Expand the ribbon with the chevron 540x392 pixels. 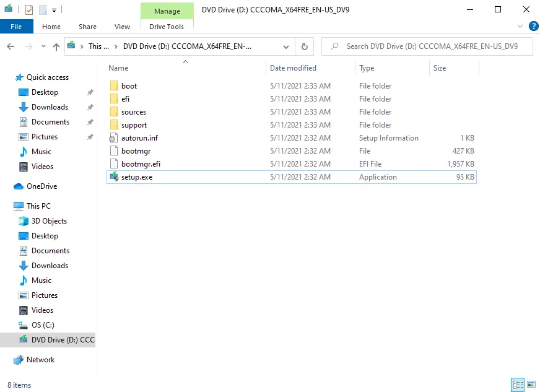click(x=520, y=26)
